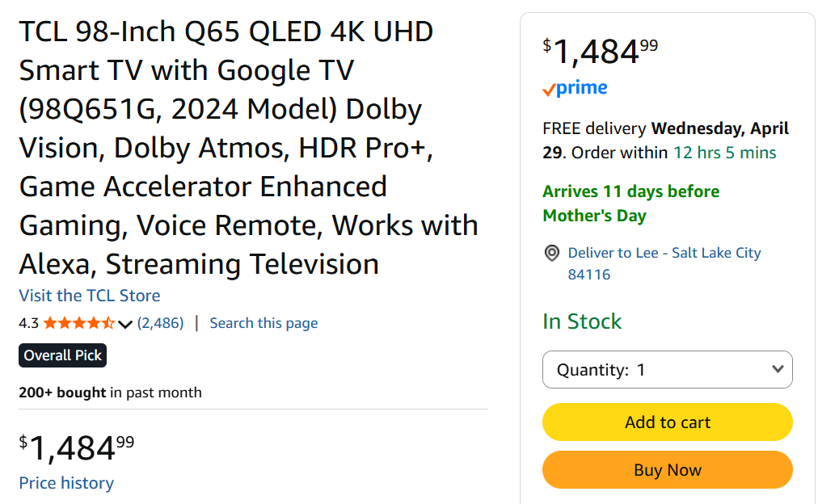Image resolution: width=818 pixels, height=504 pixels.
Task: Add the TV to cart
Action: pyautogui.click(x=667, y=422)
